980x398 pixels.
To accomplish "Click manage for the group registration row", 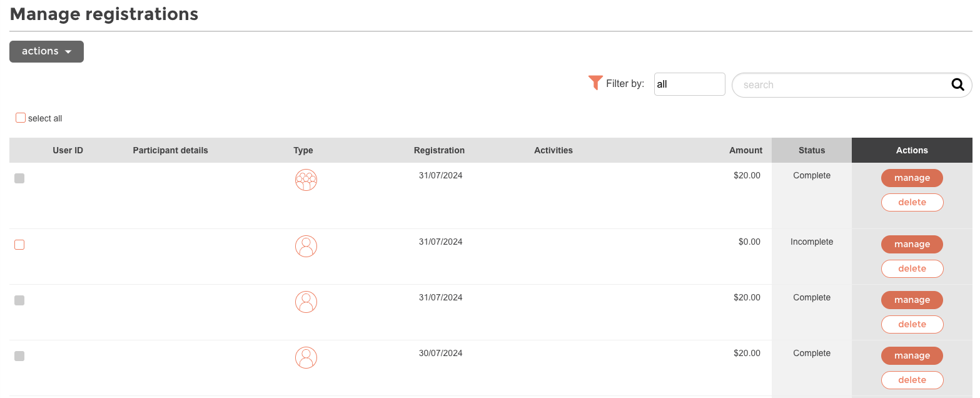I will point(912,178).
